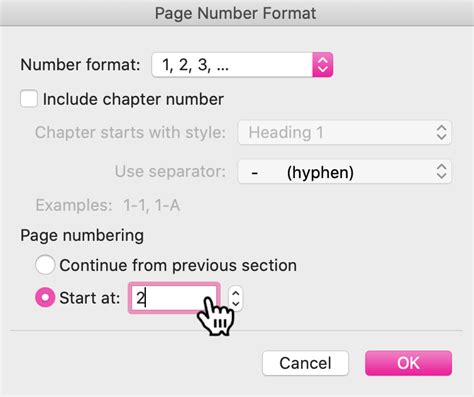Click the Continue from previous section label

click(178, 266)
